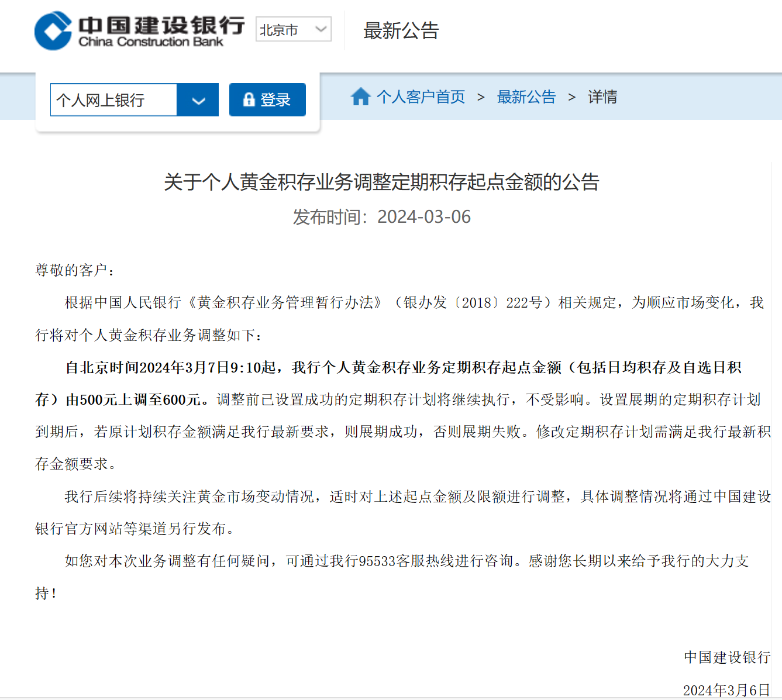The height and width of the screenshot is (700, 782).
Task: Click the announcement title about 黄金积存业务
Action: pyautogui.click(x=382, y=182)
